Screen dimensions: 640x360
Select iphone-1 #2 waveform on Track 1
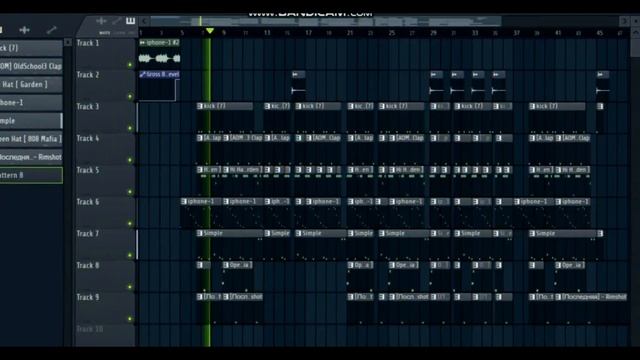pyautogui.click(x=160, y=58)
